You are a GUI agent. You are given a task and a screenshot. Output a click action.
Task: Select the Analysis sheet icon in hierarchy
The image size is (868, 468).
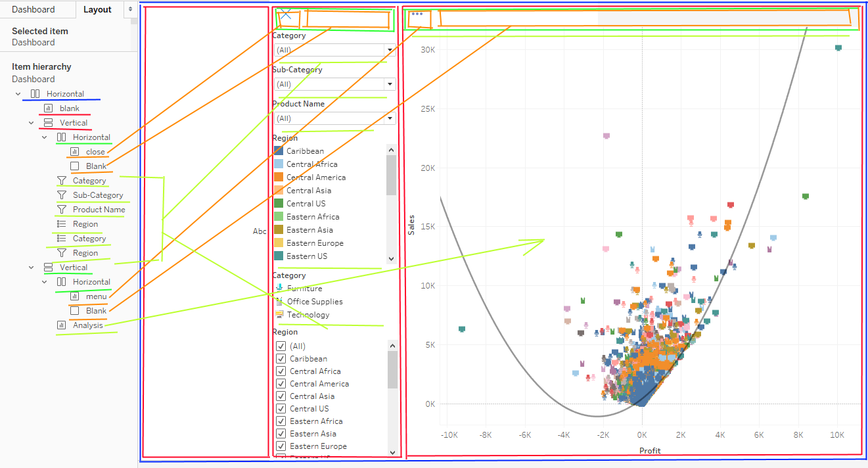tap(61, 325)
